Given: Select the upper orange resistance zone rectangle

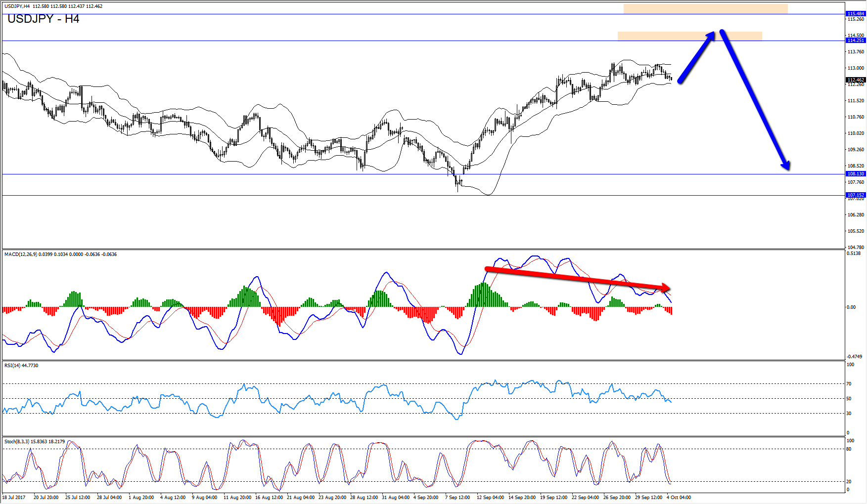Looking at the screenshot, I should point(705,8).
